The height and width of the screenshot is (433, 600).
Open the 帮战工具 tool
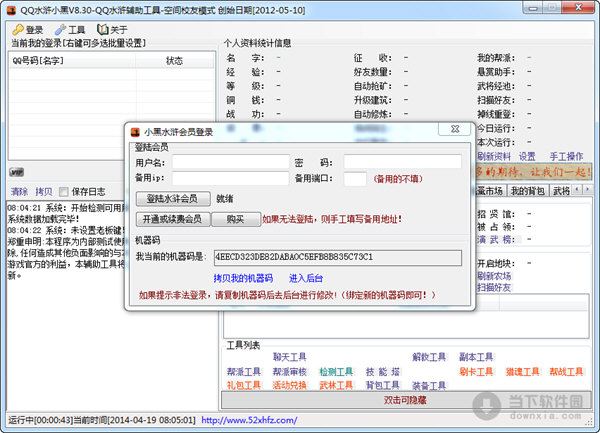[x=566, y=371]
